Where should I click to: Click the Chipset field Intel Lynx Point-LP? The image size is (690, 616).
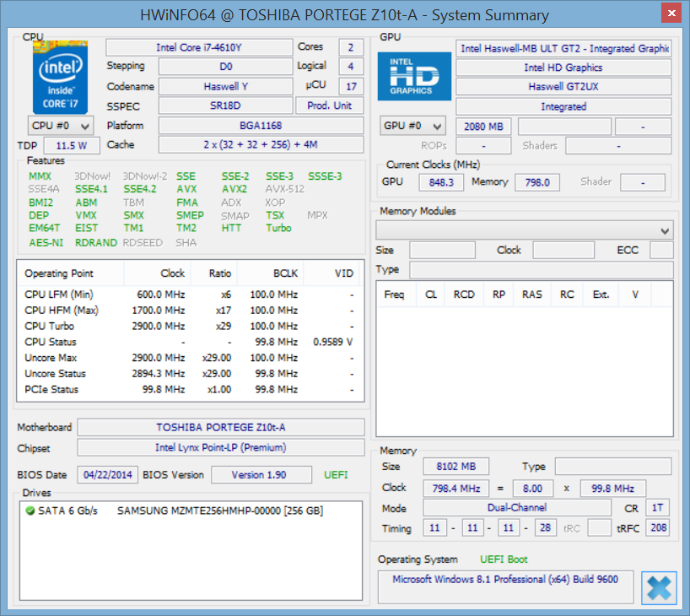click(221, 447)
